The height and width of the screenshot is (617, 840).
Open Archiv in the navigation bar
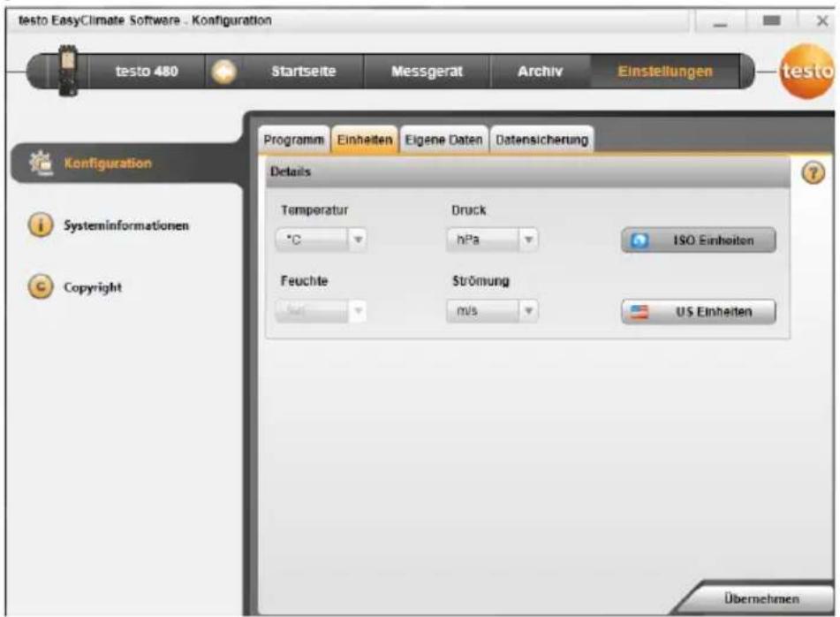click(x=540, y=72)
